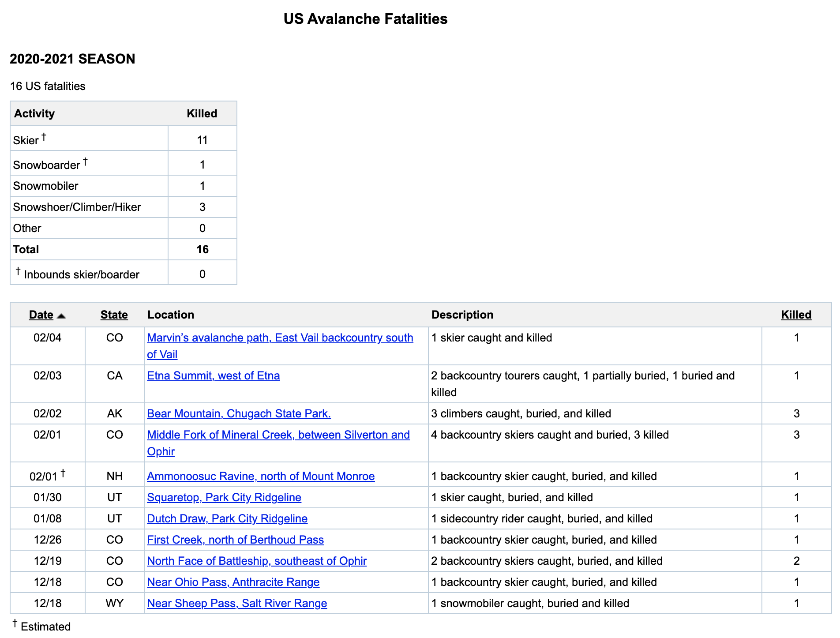
Task: Click killed count 3 in Bear Mountain row
Action: (x=796, y=413)
